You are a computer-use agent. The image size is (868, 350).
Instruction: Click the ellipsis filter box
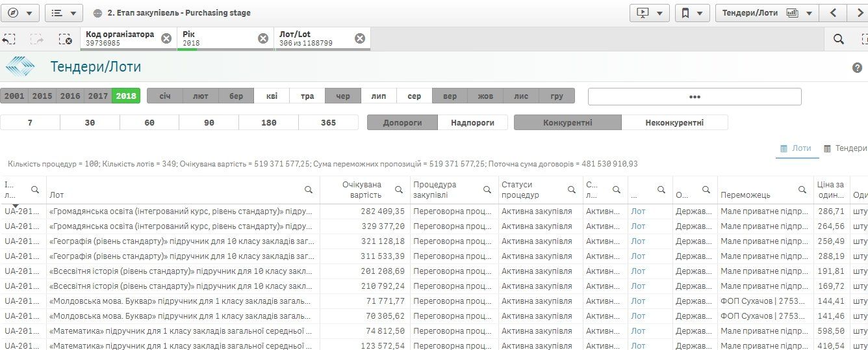pyautogui.click(x=695, y=96)
